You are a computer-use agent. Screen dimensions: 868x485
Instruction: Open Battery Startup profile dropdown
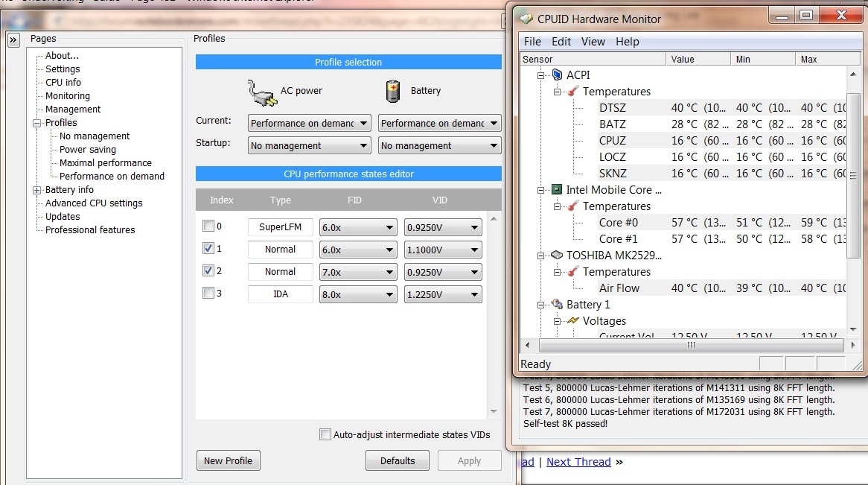tap(439, 145)
